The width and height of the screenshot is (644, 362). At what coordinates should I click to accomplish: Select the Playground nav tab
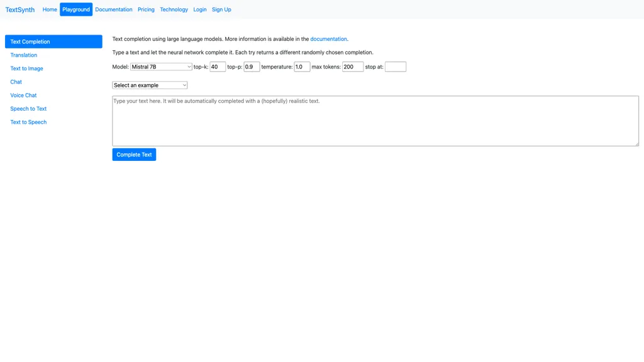click(76, 9)
